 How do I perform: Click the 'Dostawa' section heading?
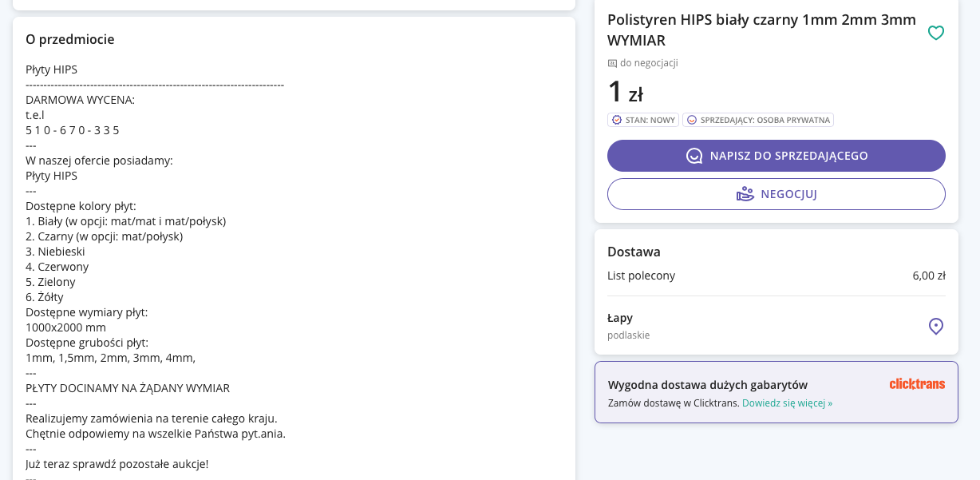[x=634, y=252]
